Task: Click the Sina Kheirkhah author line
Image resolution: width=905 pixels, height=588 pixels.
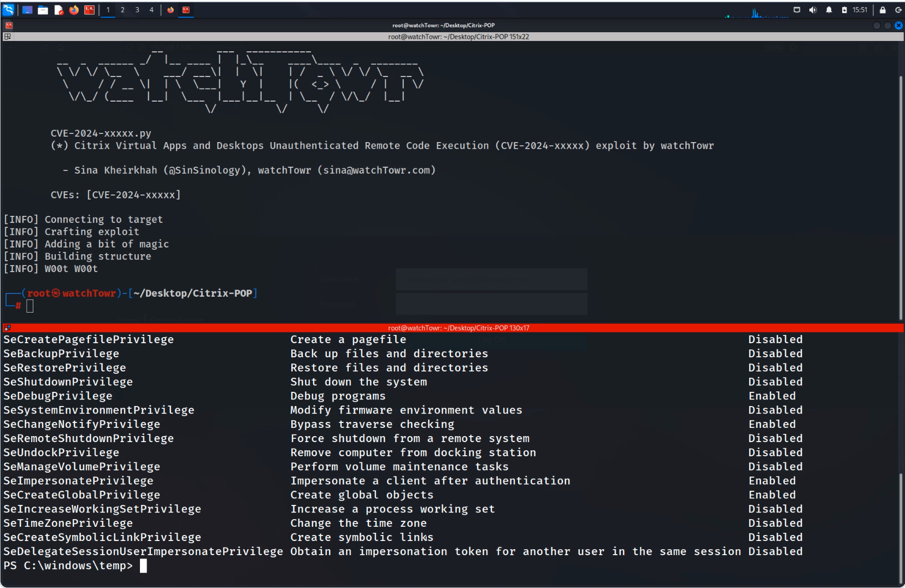Action: tap(249, 170)
